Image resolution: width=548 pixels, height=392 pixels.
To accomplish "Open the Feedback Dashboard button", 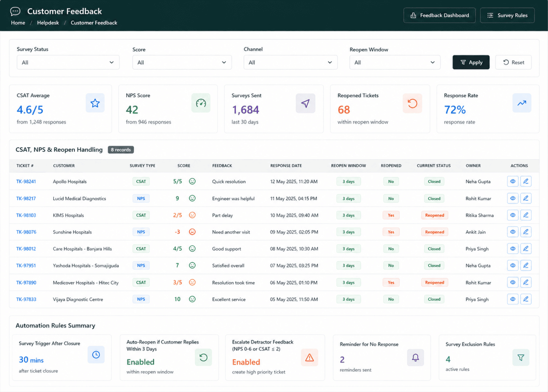I will 440,15.
